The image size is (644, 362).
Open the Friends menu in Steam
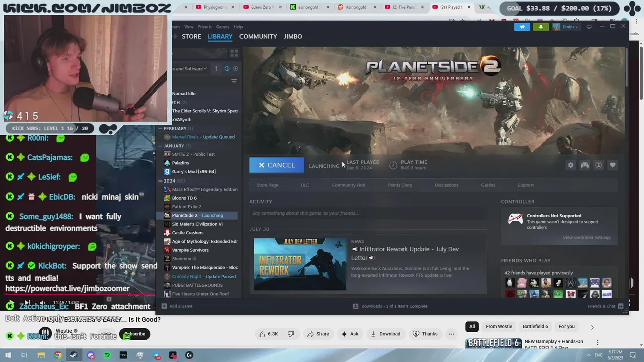coord(205,27)
